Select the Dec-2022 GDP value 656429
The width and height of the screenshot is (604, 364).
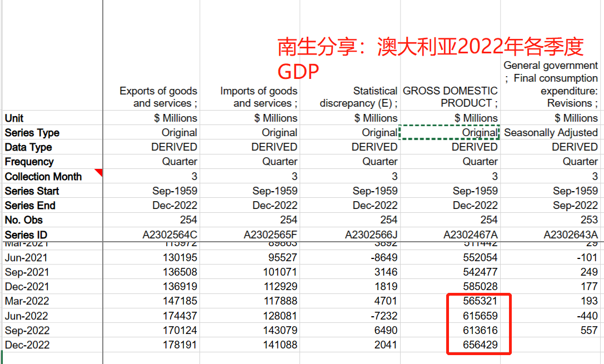[x=479, y=345]
